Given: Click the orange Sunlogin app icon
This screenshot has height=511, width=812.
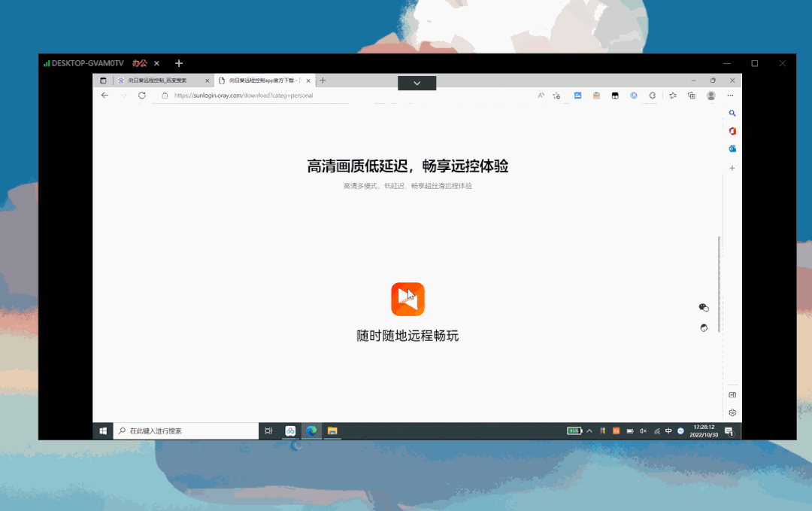Looking at the screenshot, I should [x=408, y=299].
